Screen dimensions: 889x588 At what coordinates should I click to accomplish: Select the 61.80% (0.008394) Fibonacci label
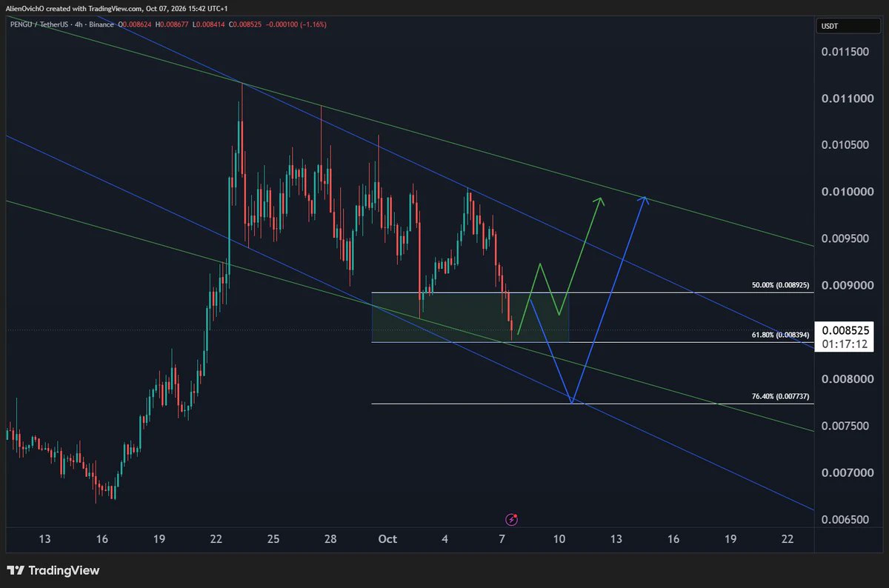782,335
